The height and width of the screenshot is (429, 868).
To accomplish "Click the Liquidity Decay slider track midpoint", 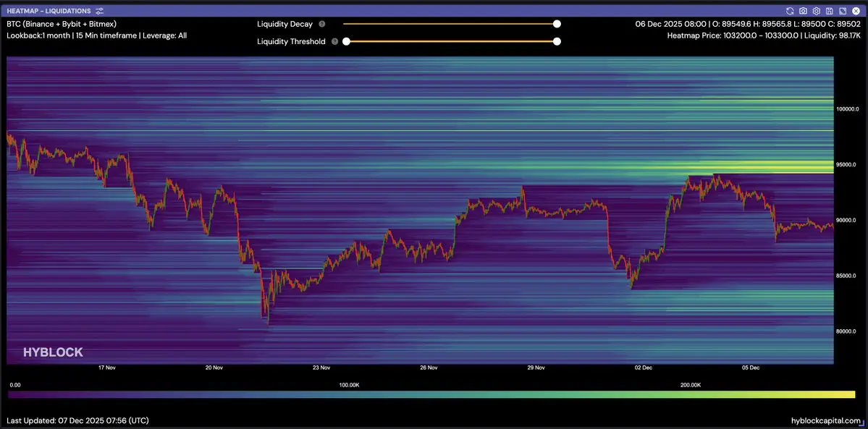I will (x=450, y=24).
